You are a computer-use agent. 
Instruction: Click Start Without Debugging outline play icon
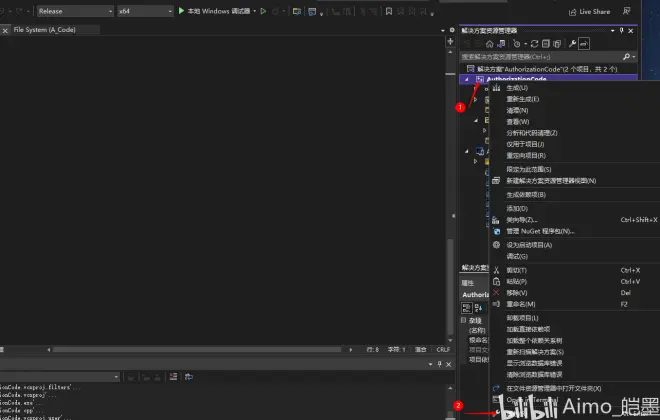[x=263, y=11]
